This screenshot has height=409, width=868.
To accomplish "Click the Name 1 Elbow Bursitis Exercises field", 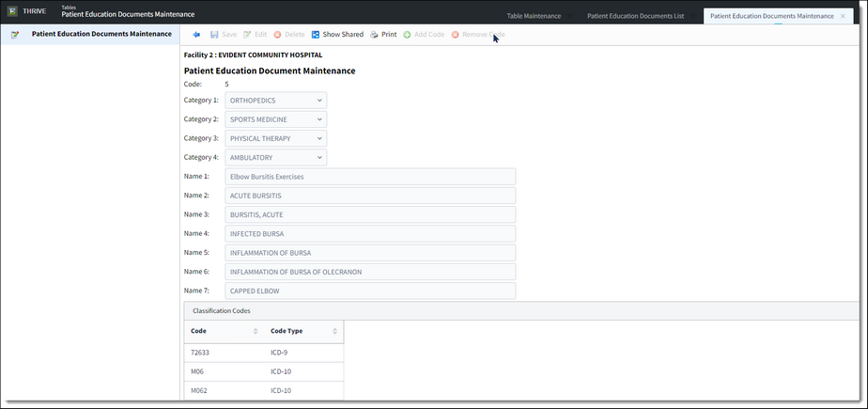I will click(370, 177).
